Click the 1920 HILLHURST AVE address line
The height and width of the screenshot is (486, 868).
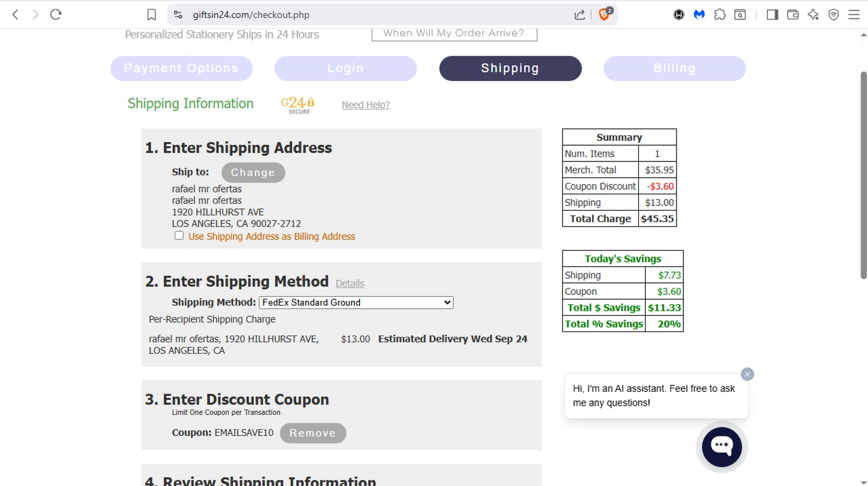218,212
